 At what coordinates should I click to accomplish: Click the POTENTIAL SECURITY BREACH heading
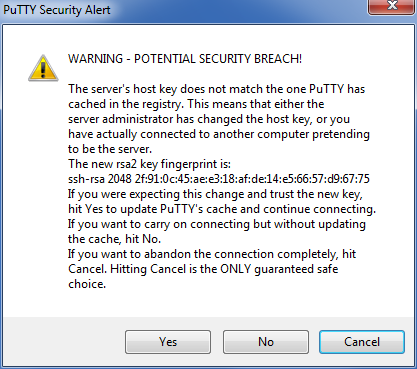point(185,59)
